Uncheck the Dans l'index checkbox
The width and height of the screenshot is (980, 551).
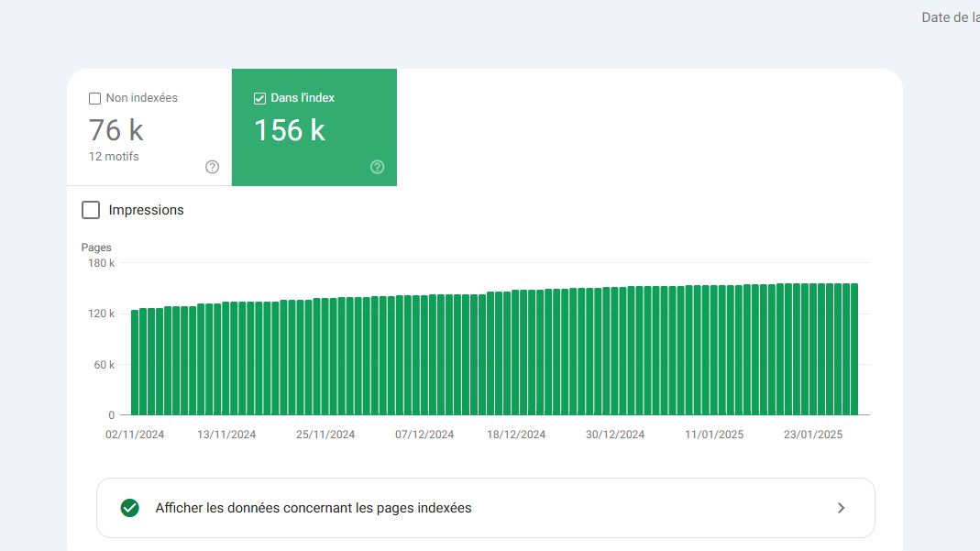(x=260, y=98)
